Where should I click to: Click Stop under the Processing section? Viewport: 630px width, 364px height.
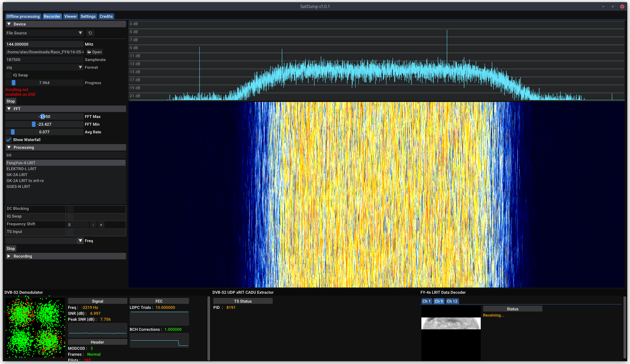tap(11, 248)
